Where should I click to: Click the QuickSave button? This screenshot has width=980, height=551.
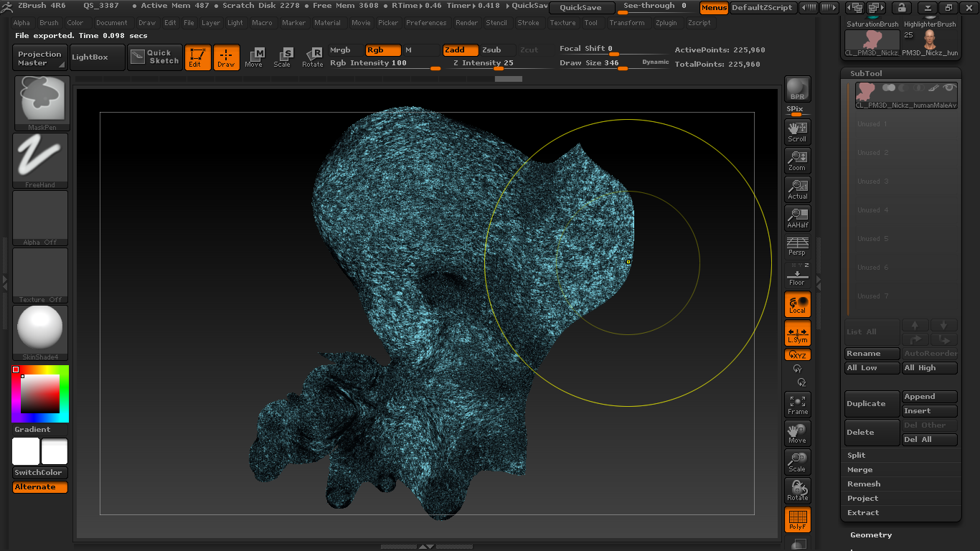pyautogui.click(x=581, y=8)
